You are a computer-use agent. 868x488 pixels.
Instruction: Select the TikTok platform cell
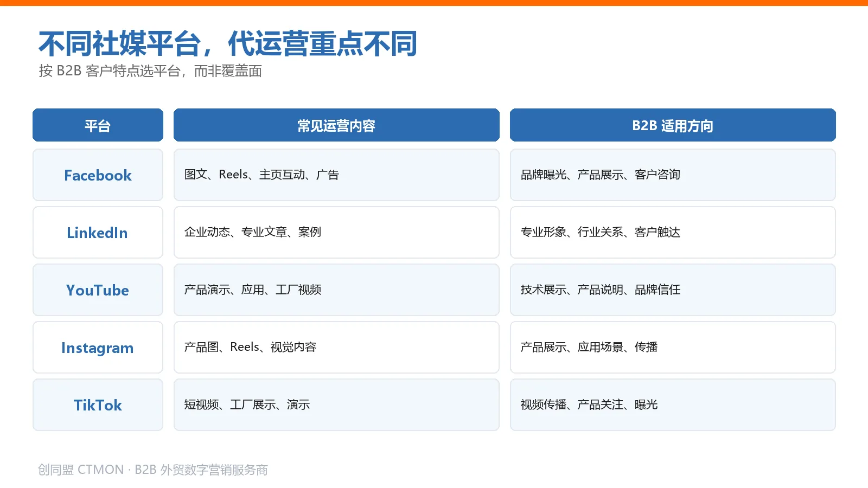click(x=98, y=405)
